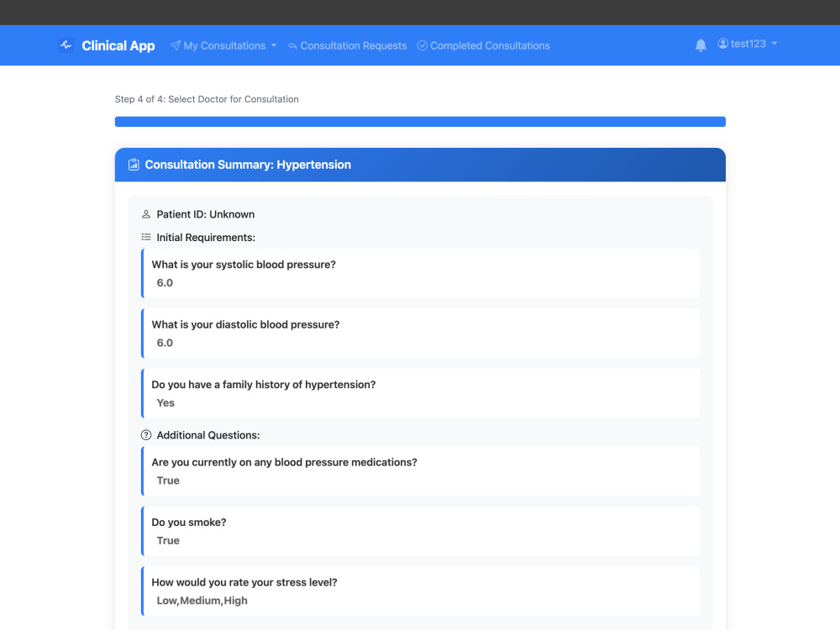Click the 6.0 value under diastolic blood pressure
Viewport: 840px width, 630px height.
click(x=165, y=343)
